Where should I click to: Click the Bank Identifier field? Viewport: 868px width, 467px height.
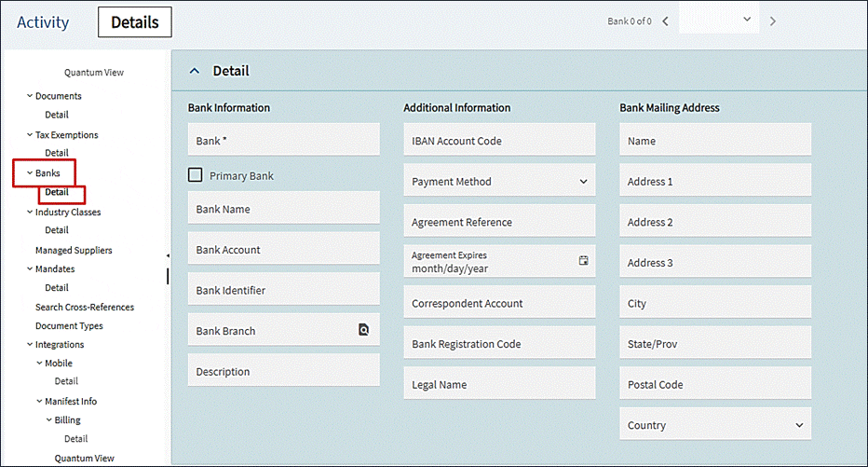(284, 289)
